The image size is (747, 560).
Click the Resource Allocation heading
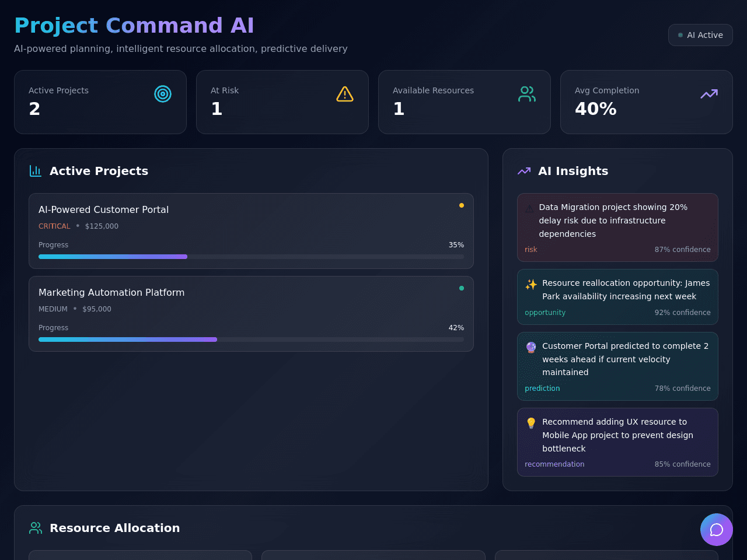tap(115, 528)
